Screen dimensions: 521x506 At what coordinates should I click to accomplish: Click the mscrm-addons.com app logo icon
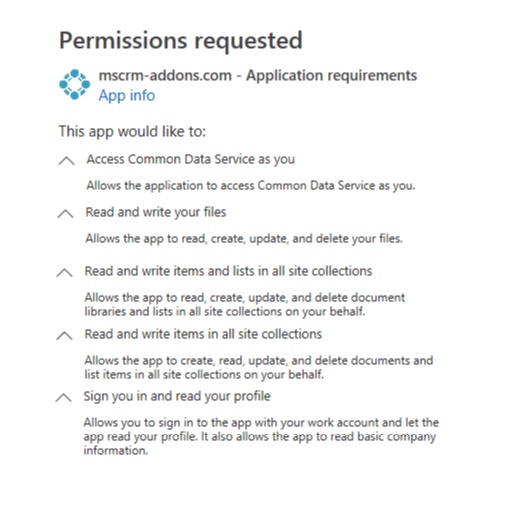click(75, 84)
